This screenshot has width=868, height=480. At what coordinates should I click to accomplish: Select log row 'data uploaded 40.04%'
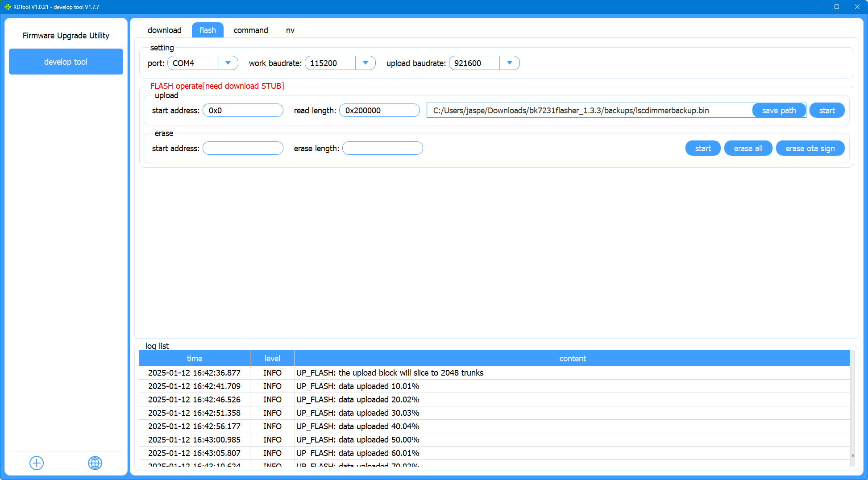point(494,426)
